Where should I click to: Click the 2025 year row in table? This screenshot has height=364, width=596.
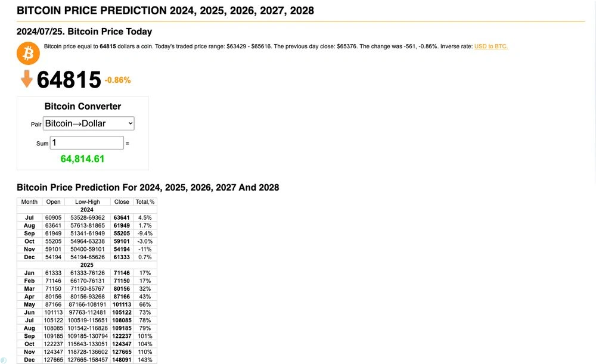coord(87,265)
